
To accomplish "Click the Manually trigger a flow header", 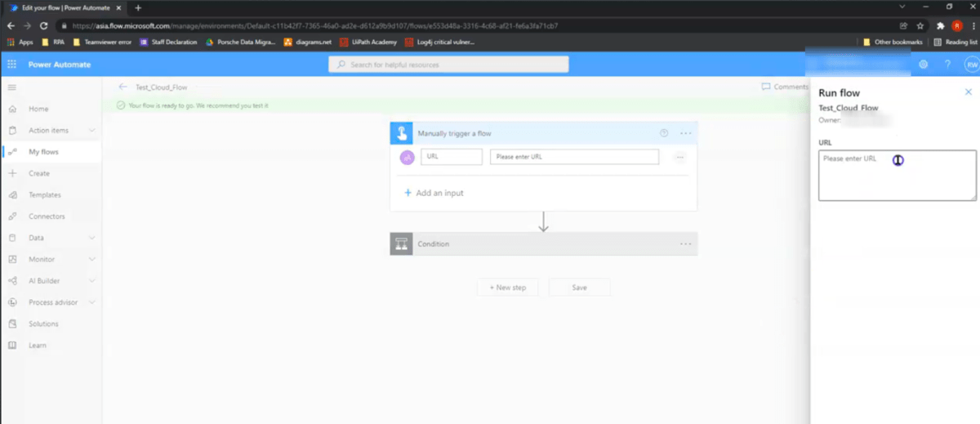I will coord(544,133).
